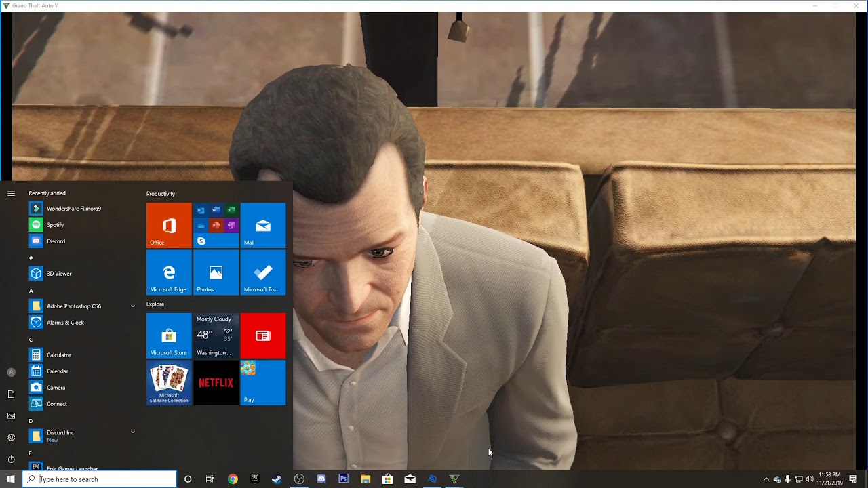Show hidden system tray icons
Image resolution: width=868 pixels, height=488 pixels.
pos(766,479)
